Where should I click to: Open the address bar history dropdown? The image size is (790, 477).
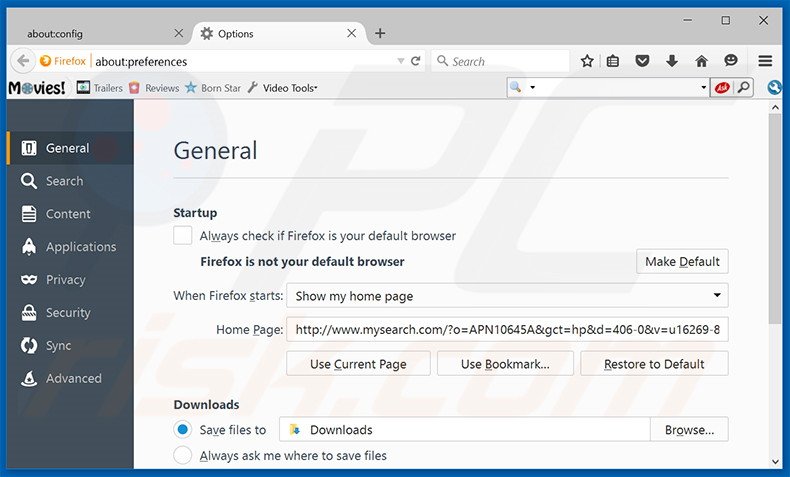click(x=401, y=61)
